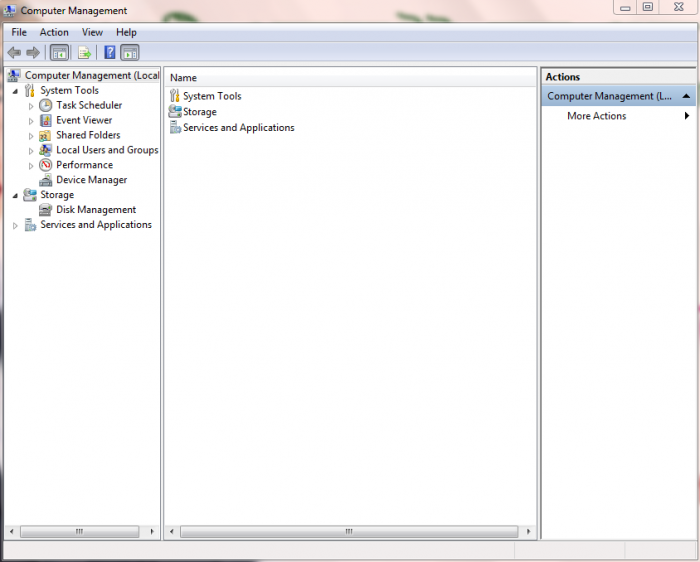The height and width of the screenshot is (562, 700).
Task: Click Services and Applications icon in Name list
Action: tap(175, 128)
